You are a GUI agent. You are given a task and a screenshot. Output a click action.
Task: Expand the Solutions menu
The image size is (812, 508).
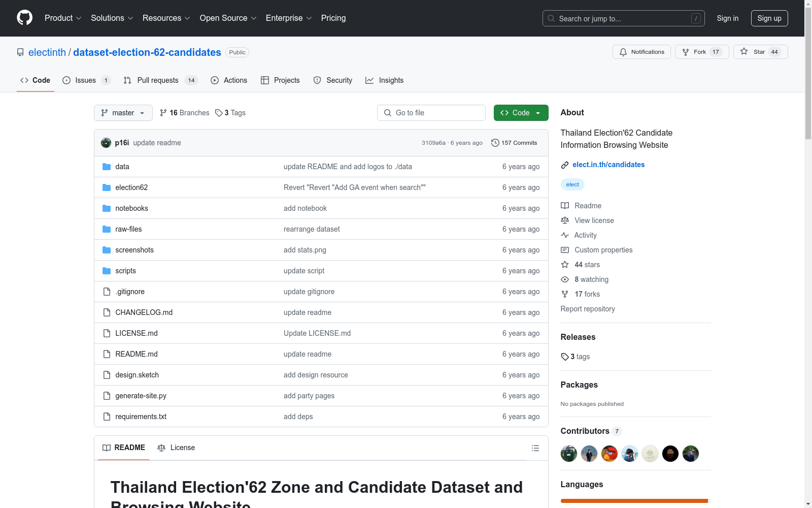(112, 18)
